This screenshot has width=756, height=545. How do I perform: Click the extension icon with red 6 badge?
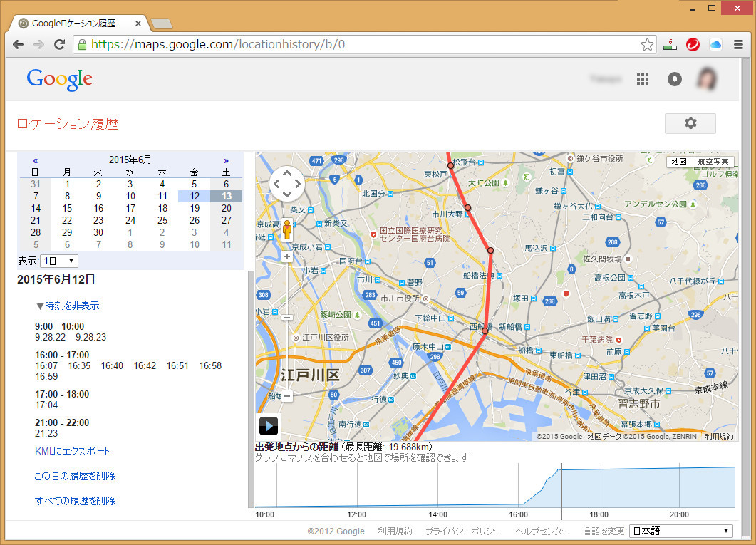670,45
